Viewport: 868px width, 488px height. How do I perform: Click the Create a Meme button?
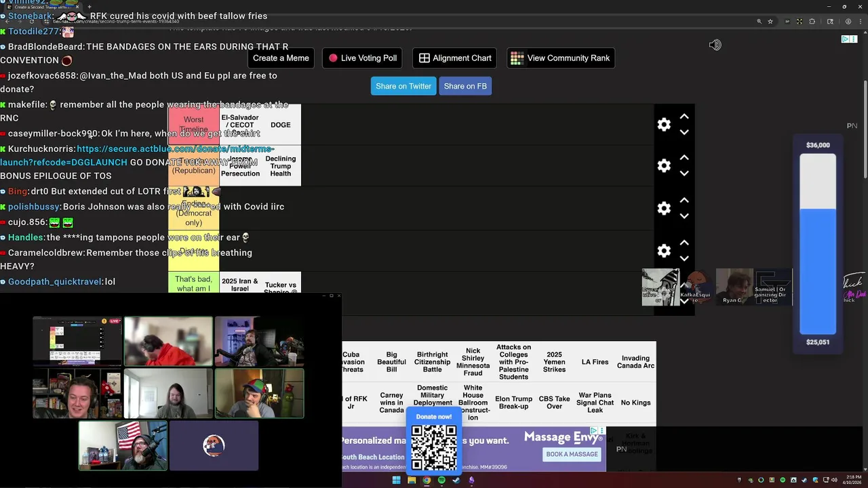coord(281,58)
